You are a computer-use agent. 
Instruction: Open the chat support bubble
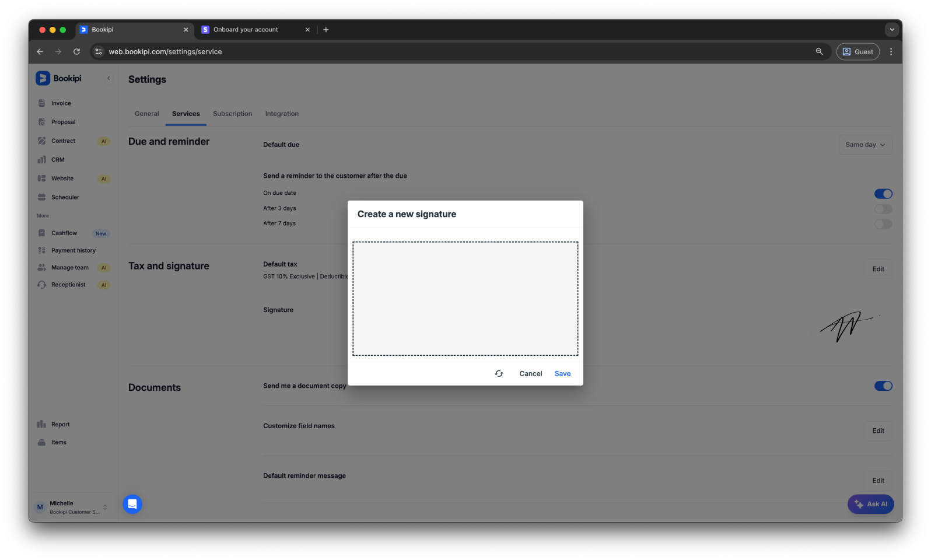click(132, 504)
